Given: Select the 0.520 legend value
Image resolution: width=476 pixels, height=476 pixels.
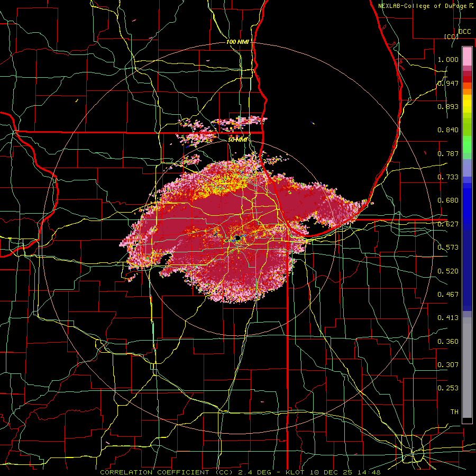Looking at the screenshot, I should pyautogui.click(x=448, y=271).
